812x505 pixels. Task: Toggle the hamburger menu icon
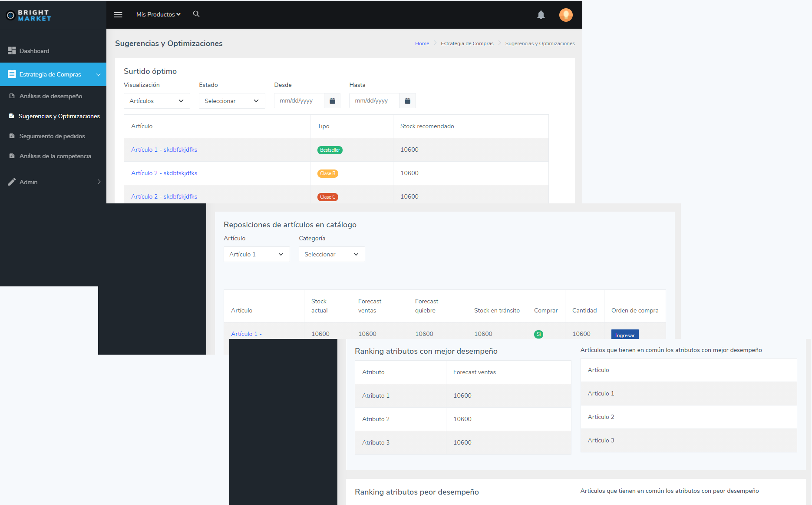(x=118, y=15)
